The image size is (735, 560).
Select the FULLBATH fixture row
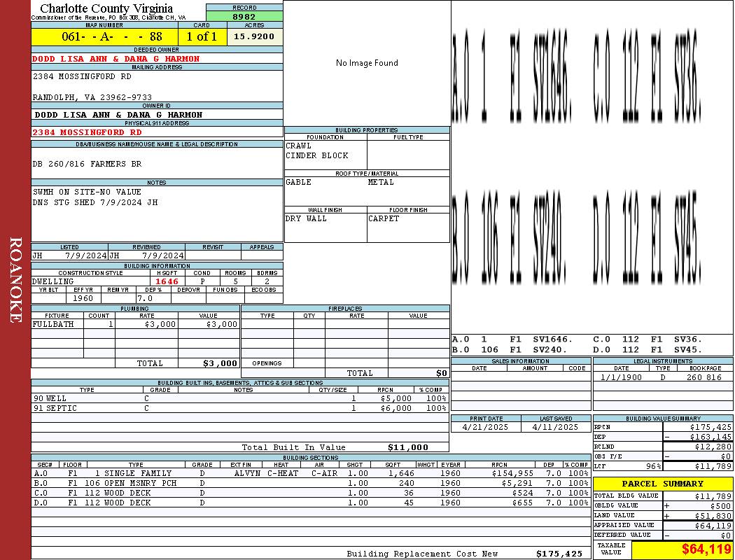click(x=136, y=324)
